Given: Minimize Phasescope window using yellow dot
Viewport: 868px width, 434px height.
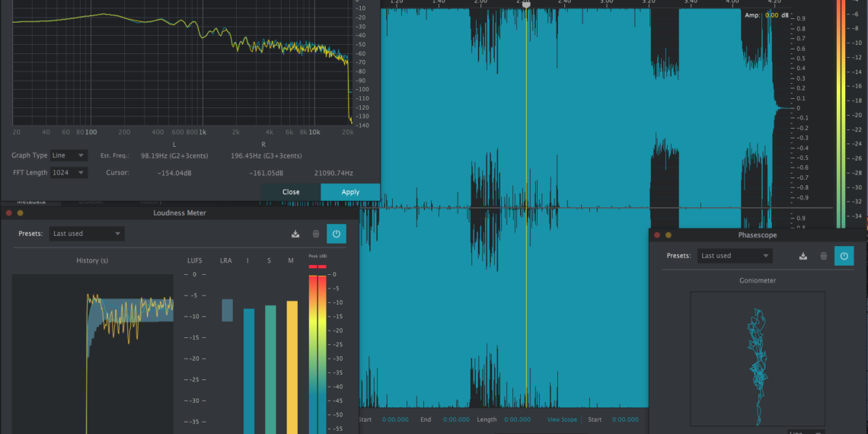Looking at the screenshot, I should (669, 235).
